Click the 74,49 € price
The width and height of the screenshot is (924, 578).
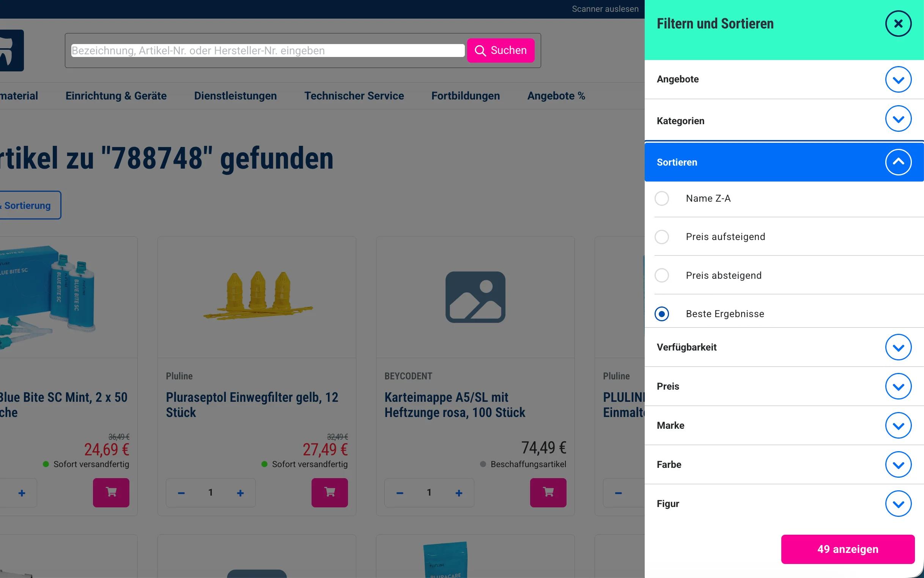pyautogui.click(x=543, y=448)
